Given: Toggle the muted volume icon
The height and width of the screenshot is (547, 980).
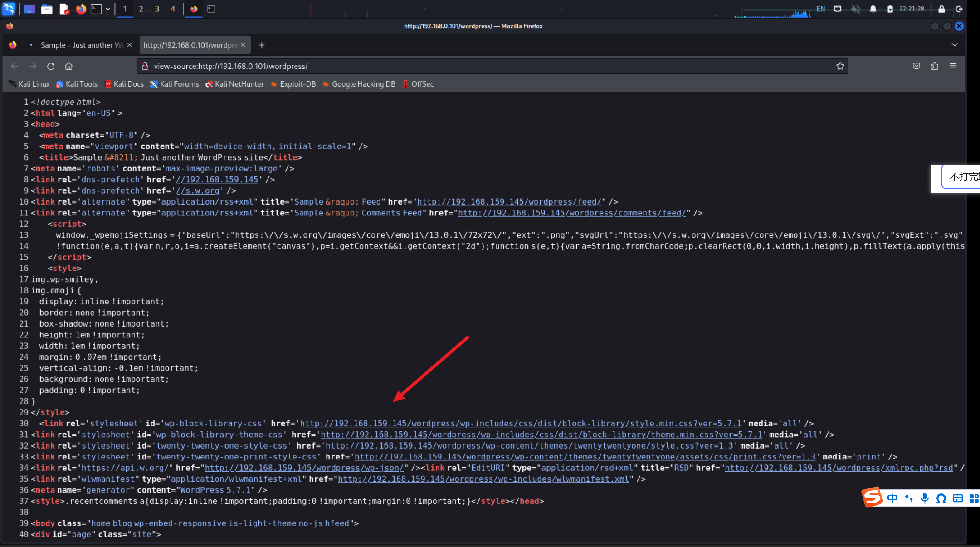Looking at the screenshot, I should coord(855,9).
